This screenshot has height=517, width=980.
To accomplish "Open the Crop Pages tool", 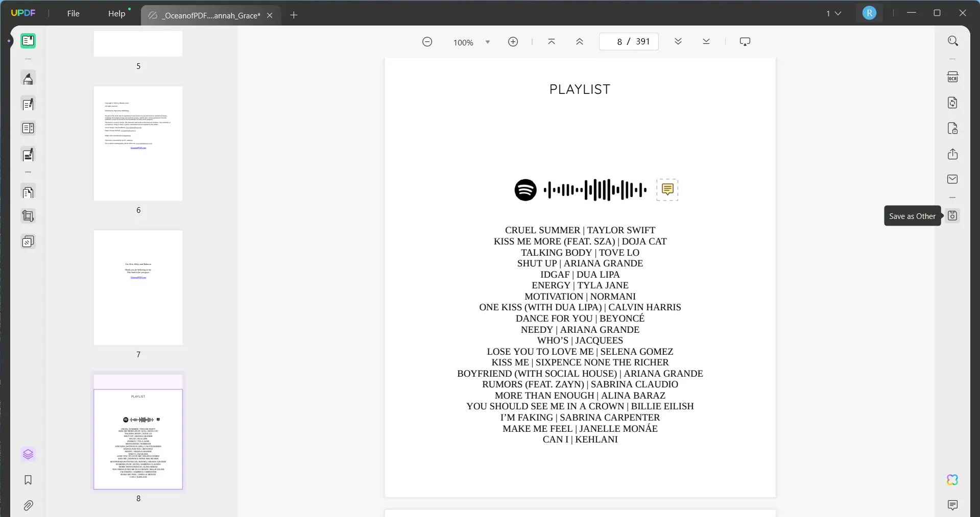I will click(28, 216).
